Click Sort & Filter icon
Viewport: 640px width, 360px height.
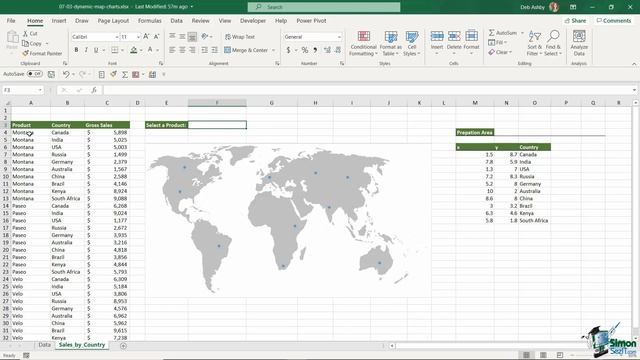[534, 43]
